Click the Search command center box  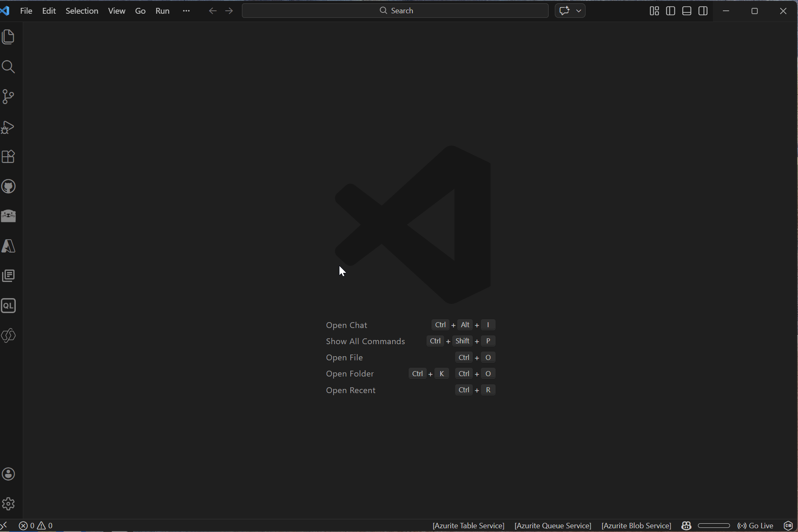pos(395,11)
